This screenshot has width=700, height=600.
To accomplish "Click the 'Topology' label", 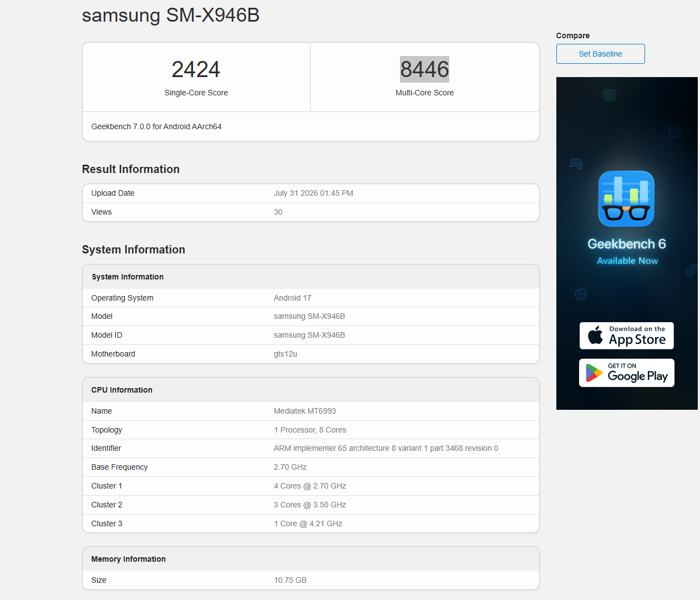I will pos(107,430).
